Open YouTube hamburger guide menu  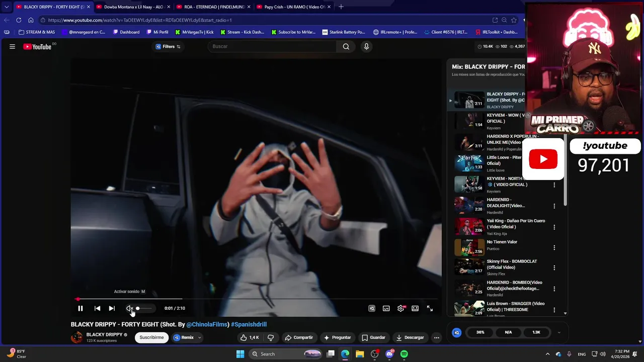click(12, 46)
